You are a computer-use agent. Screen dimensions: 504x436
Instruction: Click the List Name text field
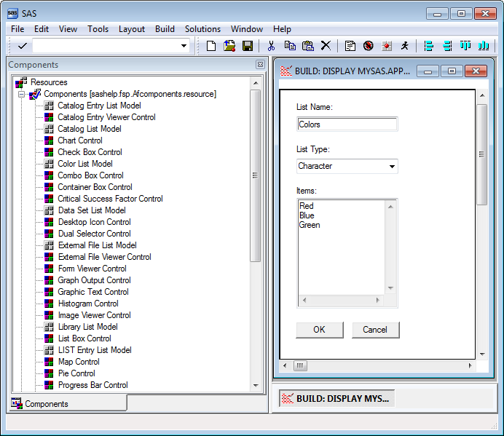pos(347,124)
